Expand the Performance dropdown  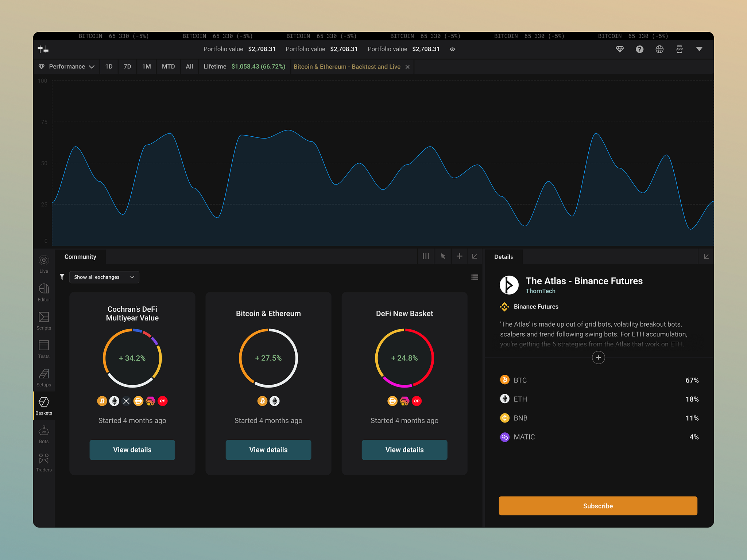pyautogui.click(x=67, y=67)
